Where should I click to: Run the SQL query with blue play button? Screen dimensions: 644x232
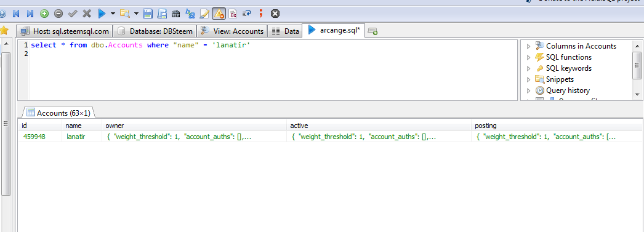[102, 14]
